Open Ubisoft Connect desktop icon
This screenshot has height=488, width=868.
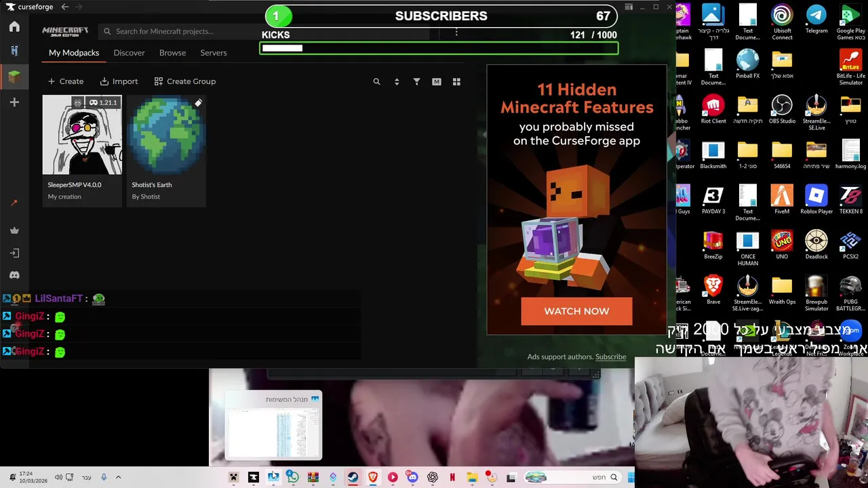[782, 22]
